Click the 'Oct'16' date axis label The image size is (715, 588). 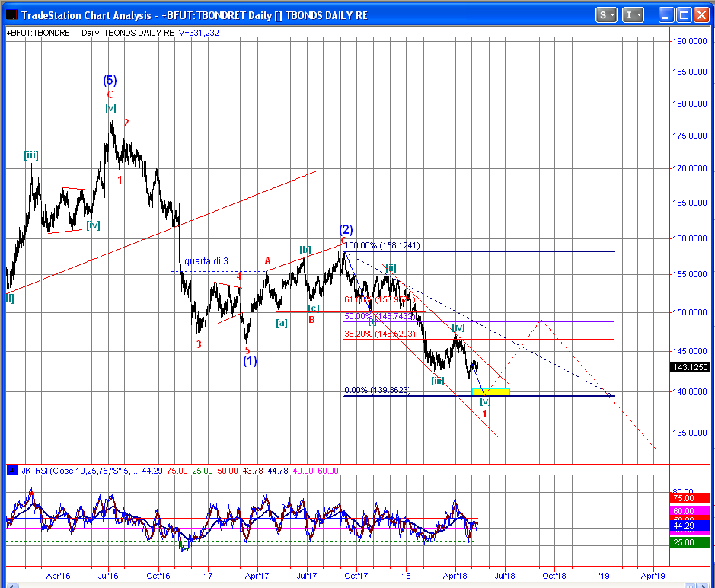click(x=158, y=576)
